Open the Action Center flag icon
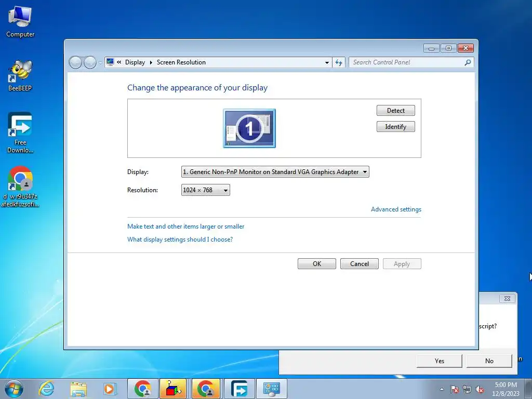This screenshot has width=532, height=399. click(455, 389)
